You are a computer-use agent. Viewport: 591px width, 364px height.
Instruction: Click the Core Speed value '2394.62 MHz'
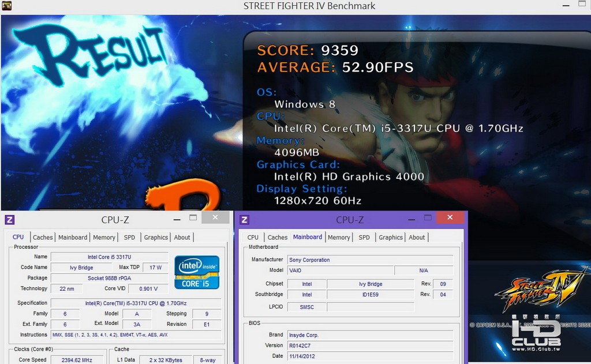[x=77, y=360]
